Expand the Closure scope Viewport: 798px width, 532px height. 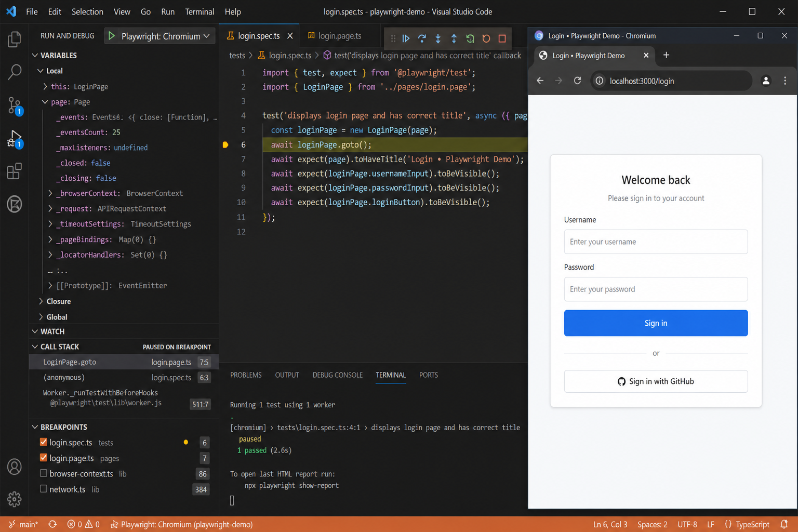coord(41,301)
